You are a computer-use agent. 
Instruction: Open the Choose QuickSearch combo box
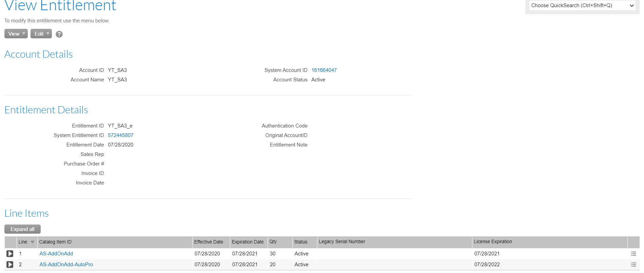pyautogui.click(x=582, y=5)
